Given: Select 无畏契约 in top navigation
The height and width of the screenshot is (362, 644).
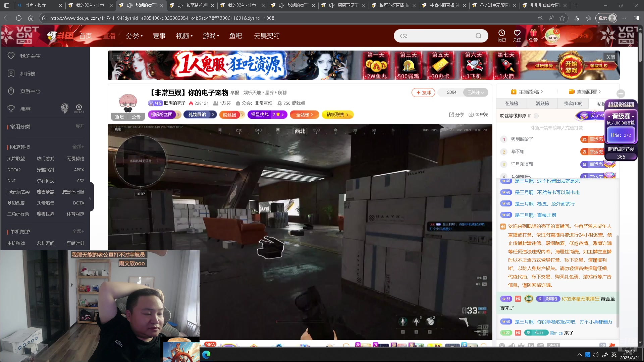Looking at the screenshot, I should point(267,36).
